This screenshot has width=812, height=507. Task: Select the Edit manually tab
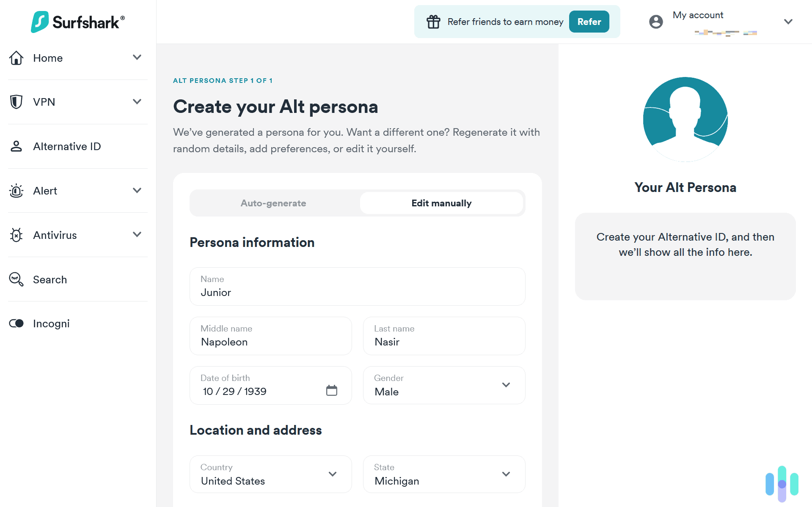point(441,203)
